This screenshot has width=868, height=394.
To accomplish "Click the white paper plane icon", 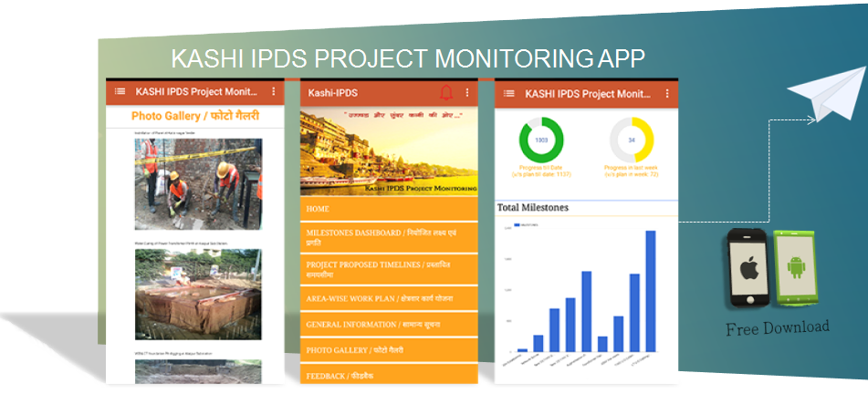I will point(828,93).
